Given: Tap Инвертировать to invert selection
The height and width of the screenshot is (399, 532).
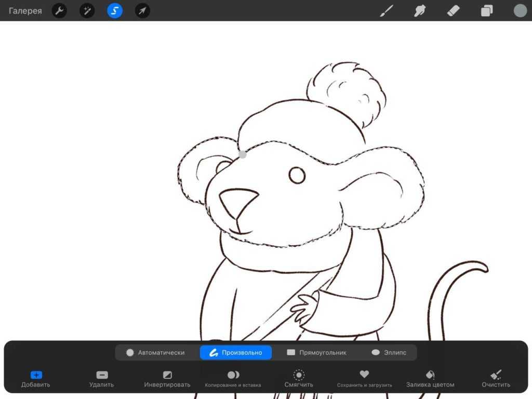Looking at the screenshot, I should (x=167, y=379).
